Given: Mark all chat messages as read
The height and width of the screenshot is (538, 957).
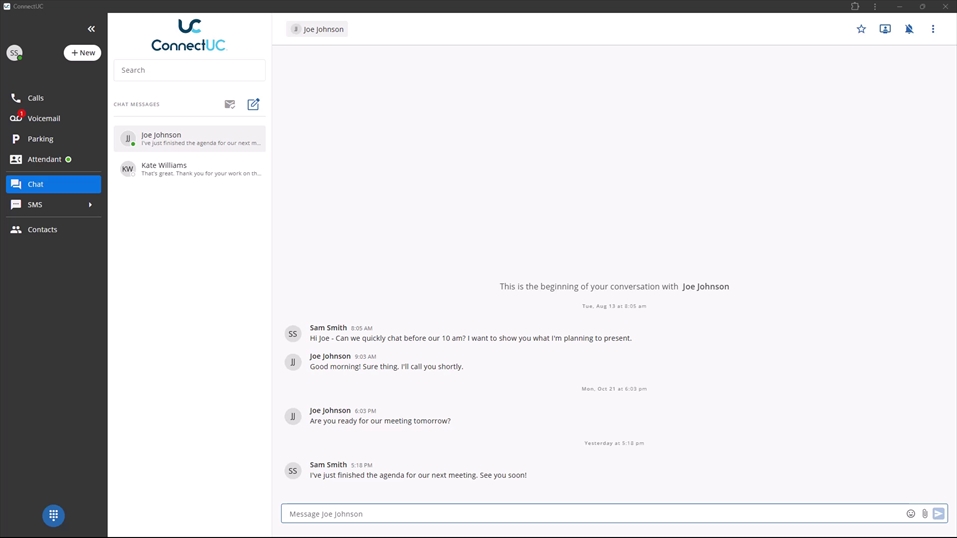Looking at the screenshot, I should coord(230,104).
